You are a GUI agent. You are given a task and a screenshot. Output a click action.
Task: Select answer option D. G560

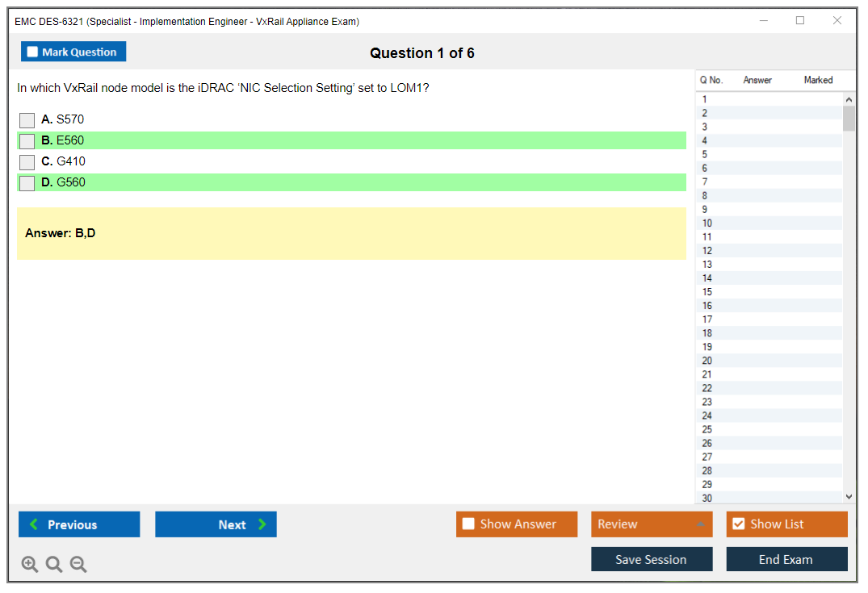click(x=27, y=183)
